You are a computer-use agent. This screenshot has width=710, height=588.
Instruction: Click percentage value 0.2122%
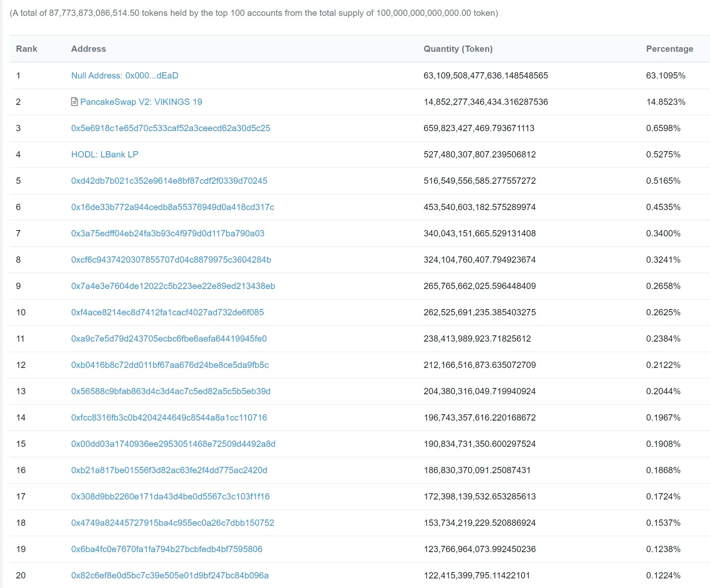(663, 365)
